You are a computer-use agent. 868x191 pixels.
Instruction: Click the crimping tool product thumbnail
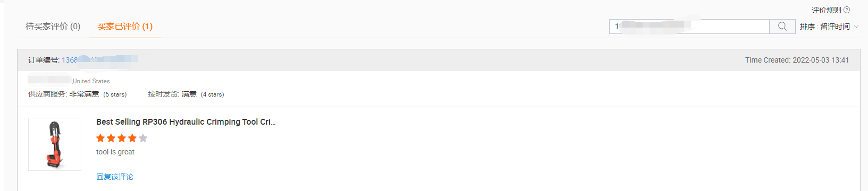pos(55,144)
